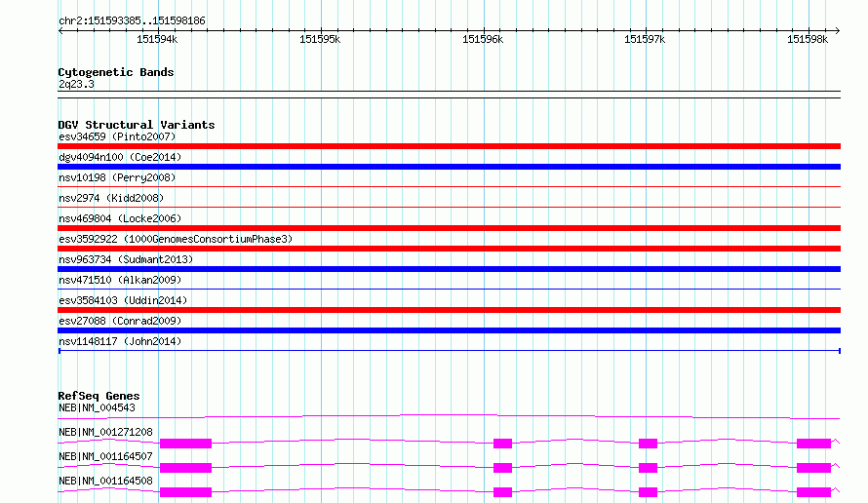
Task: Select NM_001164508 exon at 151598k
Action: click(x=813, y=492)
